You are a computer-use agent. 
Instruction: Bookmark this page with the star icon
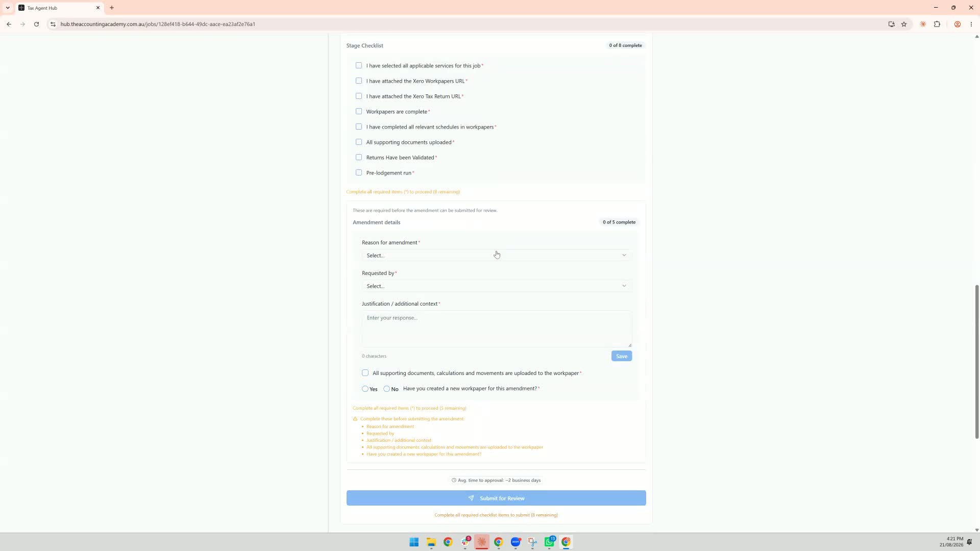[904, 24]
